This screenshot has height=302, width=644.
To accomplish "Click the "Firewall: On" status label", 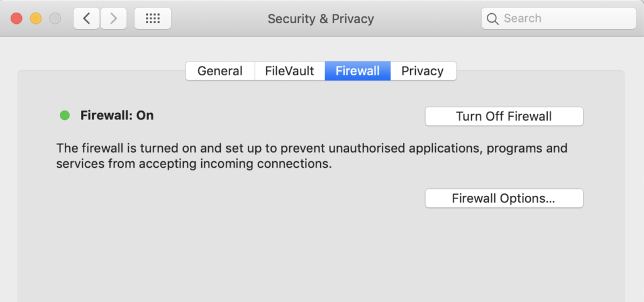I will (117, 115).
